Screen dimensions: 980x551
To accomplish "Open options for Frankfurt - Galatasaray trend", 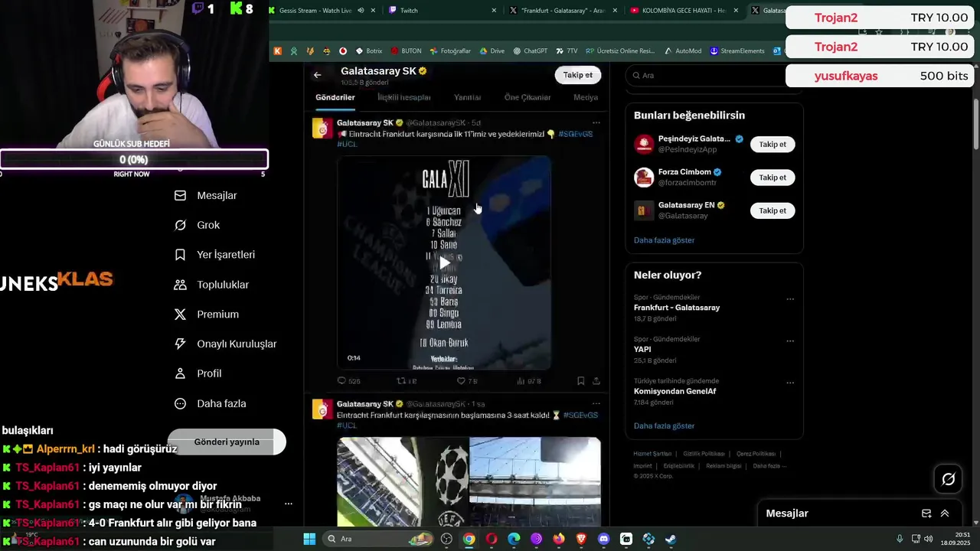I will point(790,299).
